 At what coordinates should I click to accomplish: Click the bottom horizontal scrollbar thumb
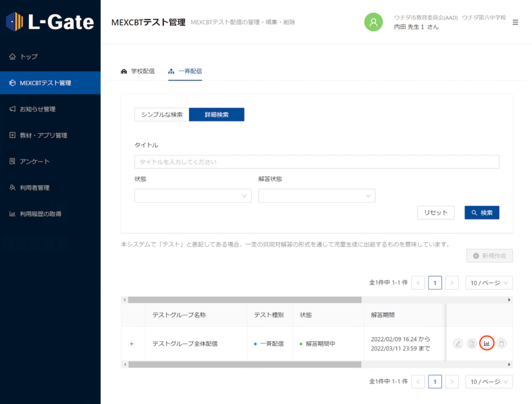pos(245,365)
